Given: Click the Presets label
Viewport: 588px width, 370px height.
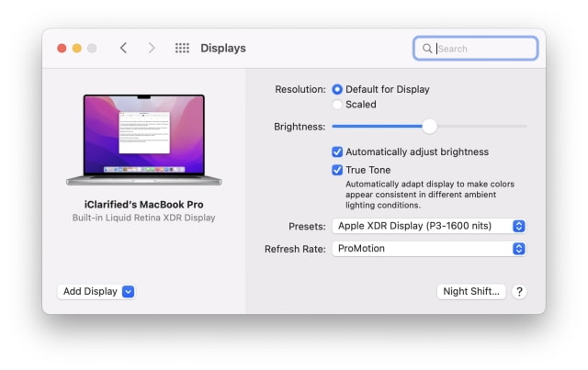Looking at the screenshot, I should point(307,227).
